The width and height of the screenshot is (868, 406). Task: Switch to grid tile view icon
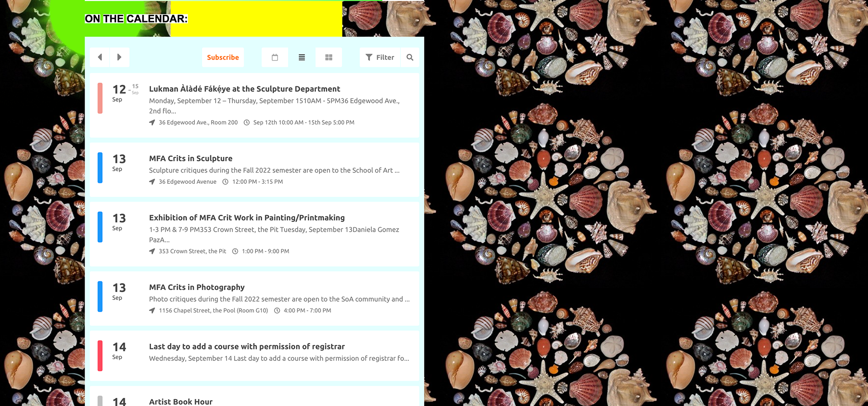pyautogui.click(x=329, y=57)
